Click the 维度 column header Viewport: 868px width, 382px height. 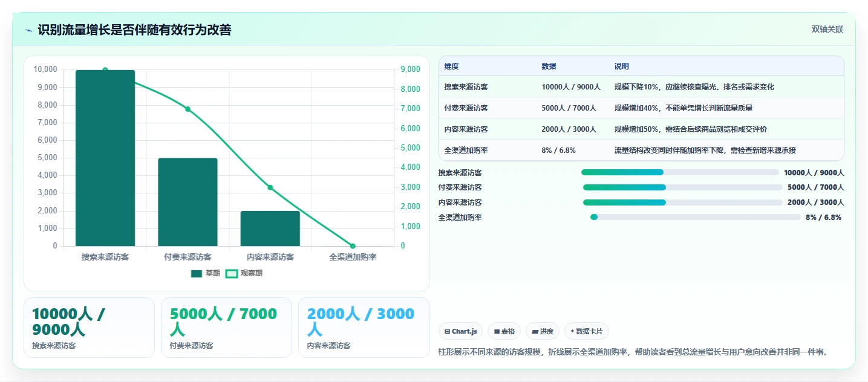coord(452,66)
